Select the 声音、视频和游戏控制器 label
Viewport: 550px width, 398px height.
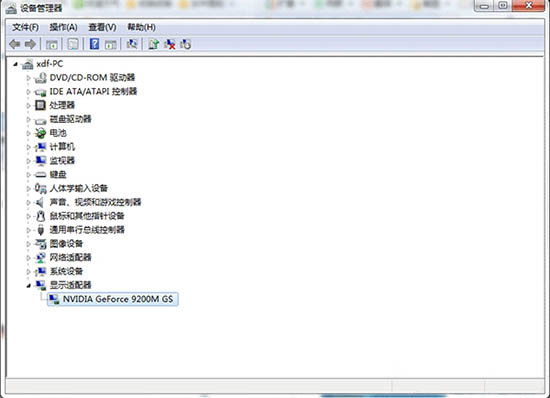pyautogui.click(x=95, y=202)
